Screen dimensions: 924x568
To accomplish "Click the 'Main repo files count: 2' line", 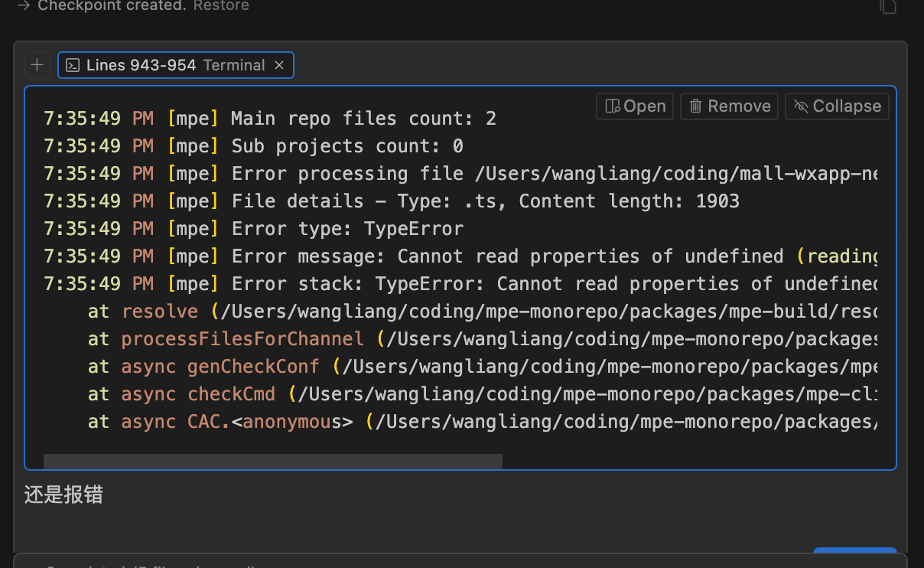I will click(363, 119).
